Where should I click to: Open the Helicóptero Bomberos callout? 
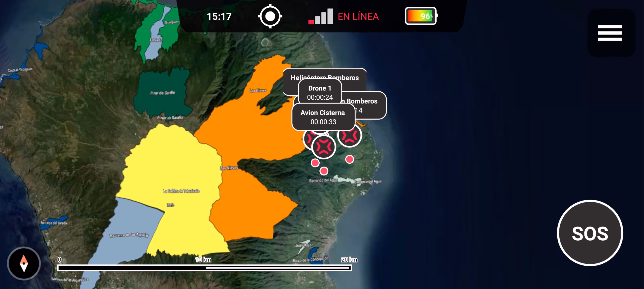325,78
